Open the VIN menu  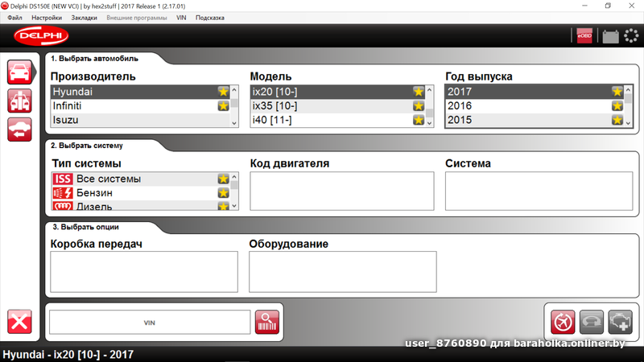tap(181, 18)
